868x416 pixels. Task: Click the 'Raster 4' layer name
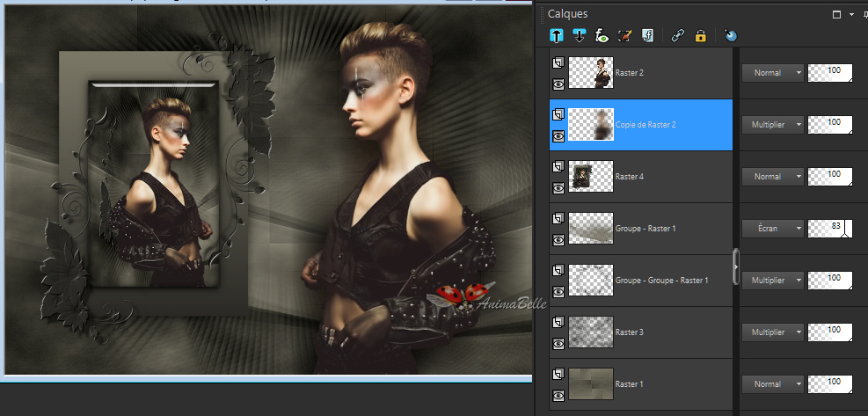tap(630, 176)
